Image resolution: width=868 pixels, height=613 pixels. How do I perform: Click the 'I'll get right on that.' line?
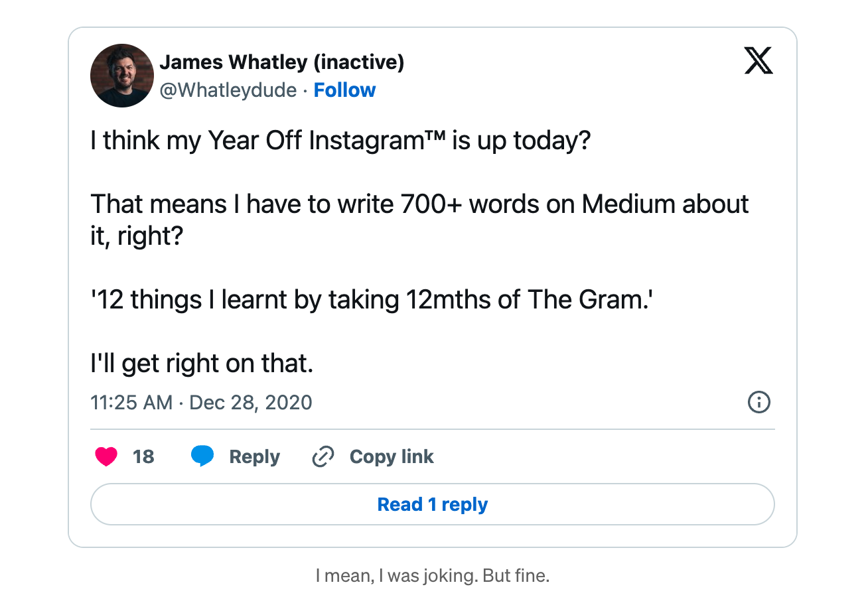201,364
